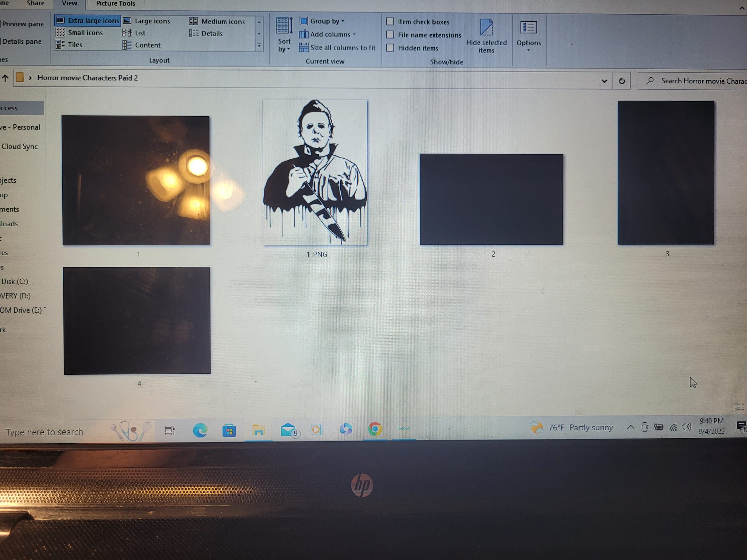This screenshot has height=560, width=747.
Task: Select thumbnail of file 1
Action: click(136, 180)
